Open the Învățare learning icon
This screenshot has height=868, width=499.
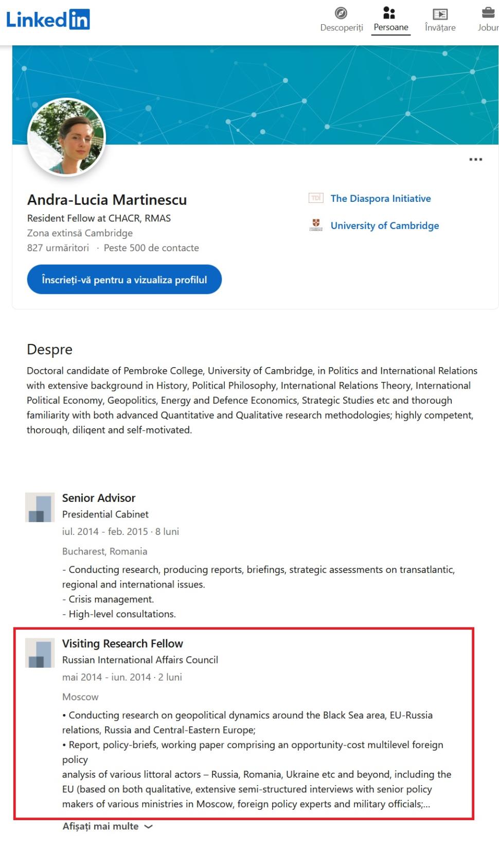pyautogui.click(x=440, y=14)
